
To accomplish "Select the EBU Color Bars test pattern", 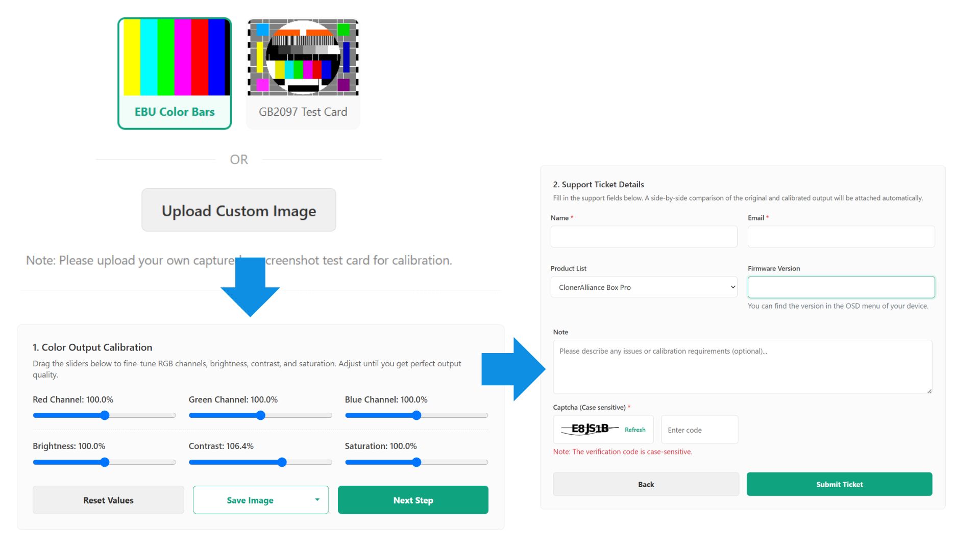I will (175, 73).
